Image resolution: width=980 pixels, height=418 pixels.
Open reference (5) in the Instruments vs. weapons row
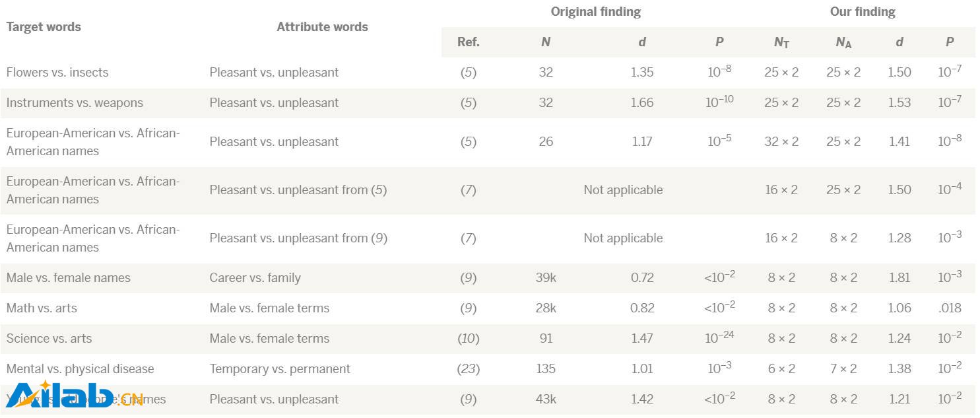pos(469,103)
